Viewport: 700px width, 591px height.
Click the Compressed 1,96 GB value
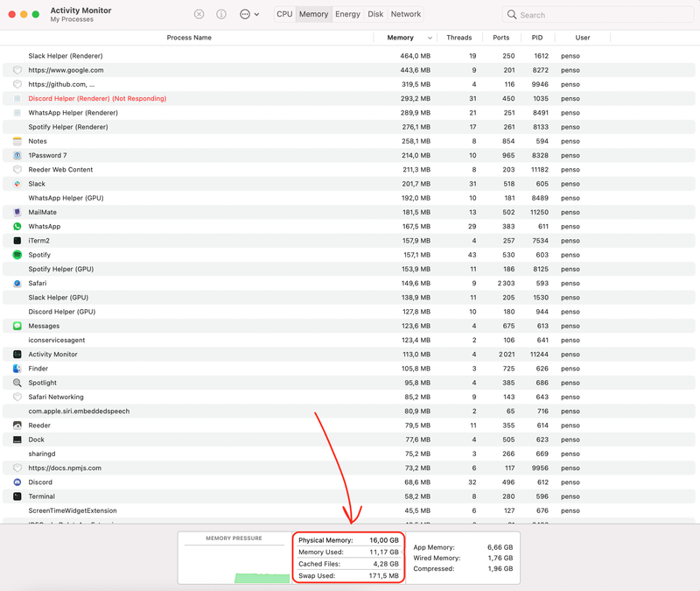tap(500, 568)
